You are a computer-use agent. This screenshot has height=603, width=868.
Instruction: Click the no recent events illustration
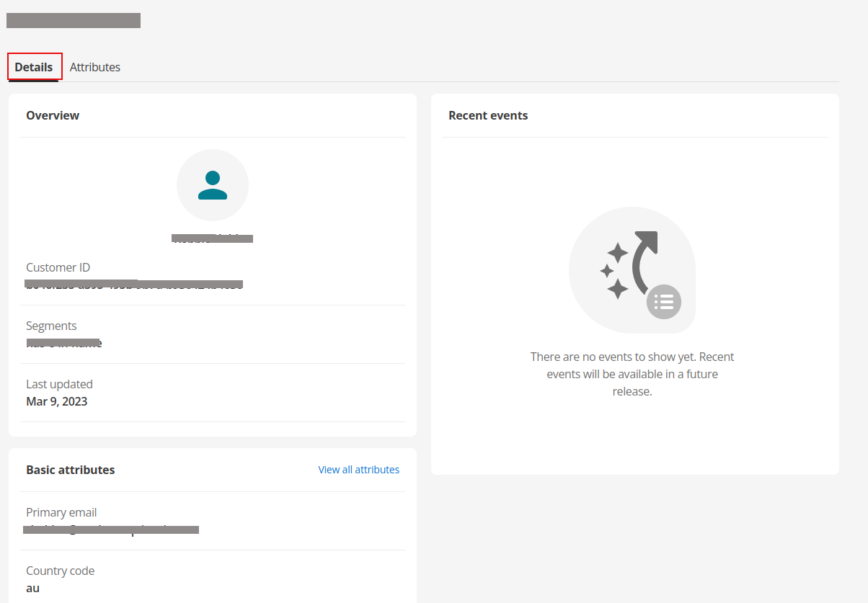(x=632, y=270)
